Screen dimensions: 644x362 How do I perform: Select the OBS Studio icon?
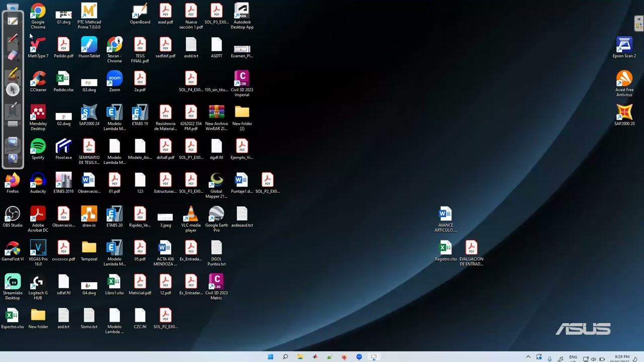[x=13, y=216]
